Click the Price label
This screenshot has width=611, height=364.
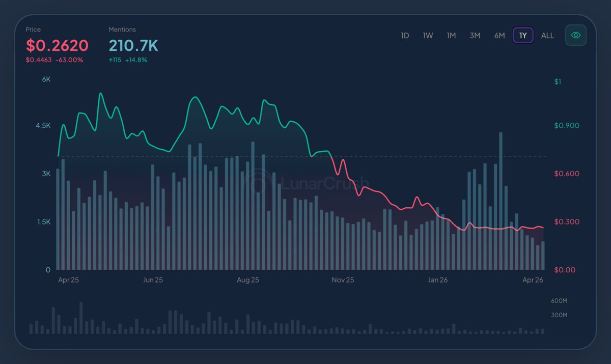pos(34,30)
